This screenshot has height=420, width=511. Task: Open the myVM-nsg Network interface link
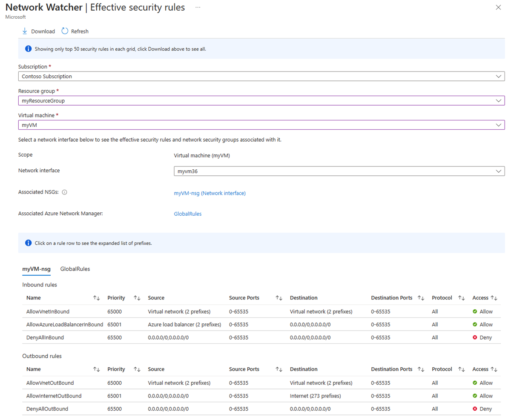click(x=209, y=193)
